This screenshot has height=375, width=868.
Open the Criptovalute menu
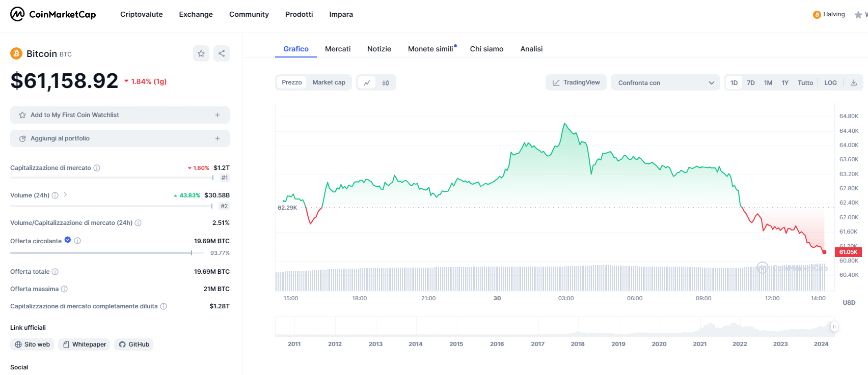[x=142, y=14]
